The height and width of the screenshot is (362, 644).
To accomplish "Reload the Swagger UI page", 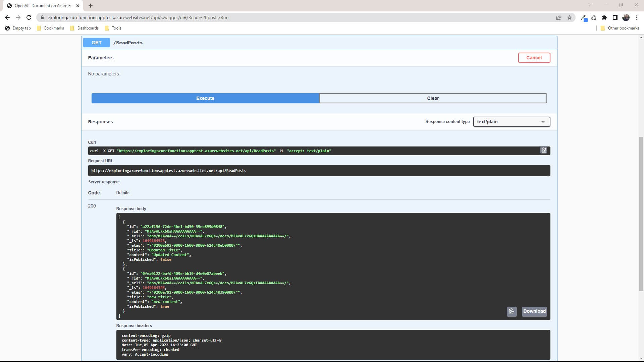I will pos(29,17).
